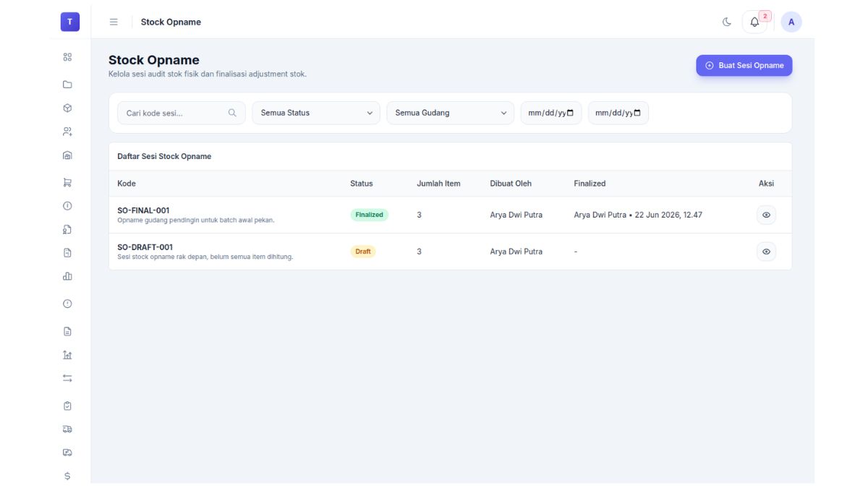Open the first date picker calendar icon
This screenshot has height=488, width=868.
(570, 113)
